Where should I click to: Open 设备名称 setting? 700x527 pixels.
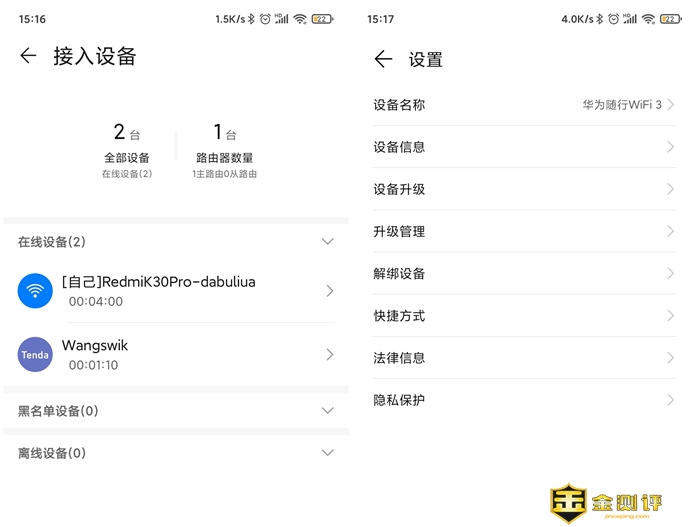[x=523, y=105]
